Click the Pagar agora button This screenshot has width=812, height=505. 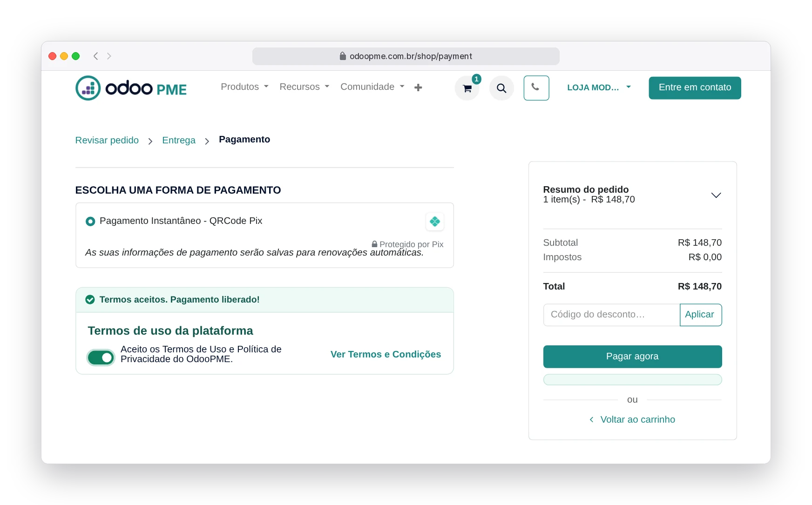click(x=632, y=357)
